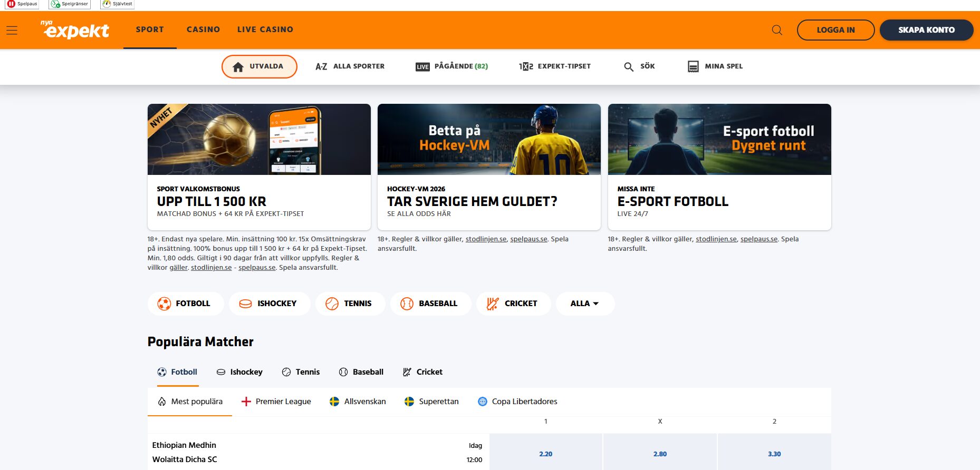Viewport: 980px width, 470px height.
Task: Open stodlinjen.se link under welcome bonus text
Action: point(211,268)
